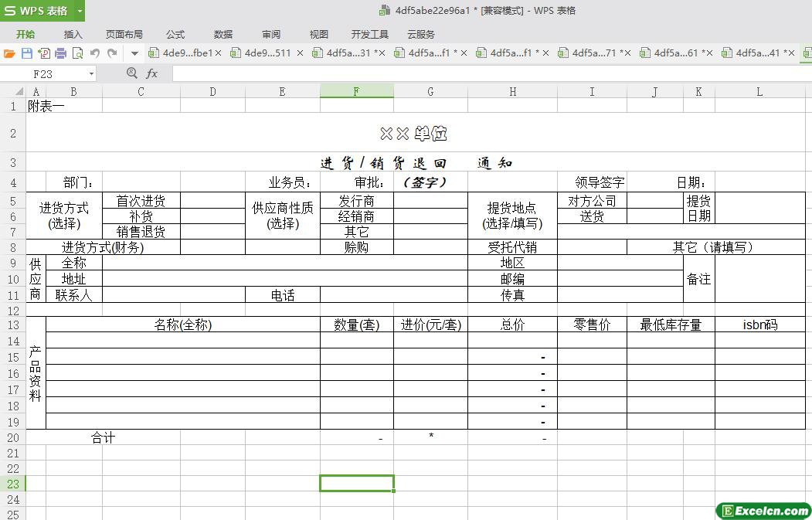Close the 4df5a...61 document tab
The height and width of the screenshot is (520, 812).
(709, 53)
